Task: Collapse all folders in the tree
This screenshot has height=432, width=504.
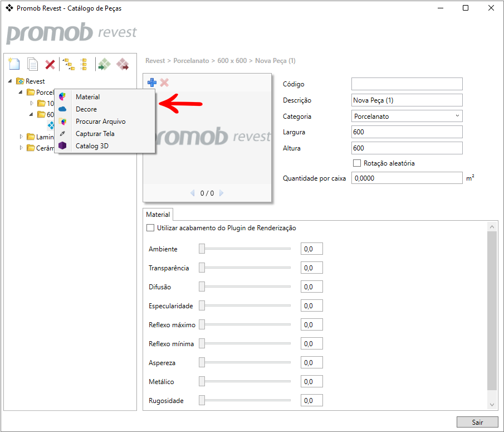Action: pos(84,64)
